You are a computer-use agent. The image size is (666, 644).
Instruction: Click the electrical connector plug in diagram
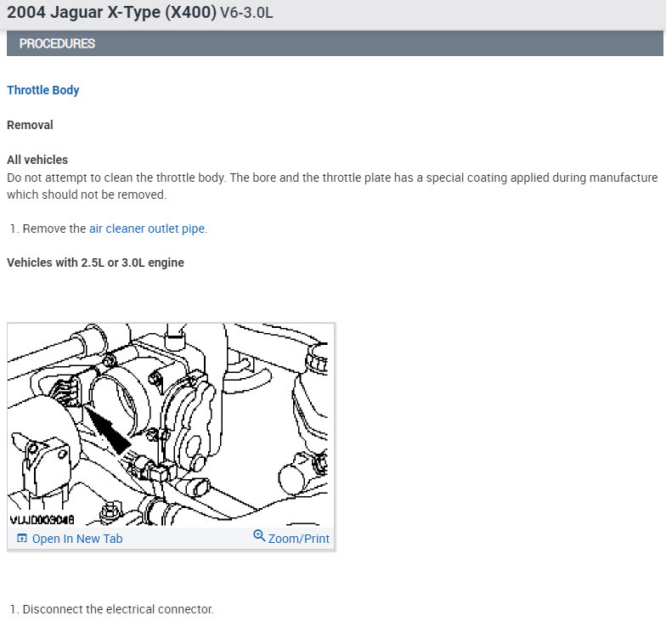67,392
